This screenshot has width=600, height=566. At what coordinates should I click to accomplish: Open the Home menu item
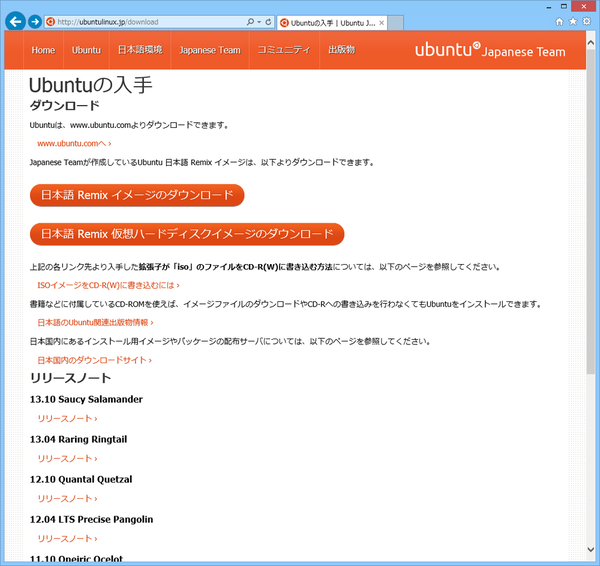(43, 50)
